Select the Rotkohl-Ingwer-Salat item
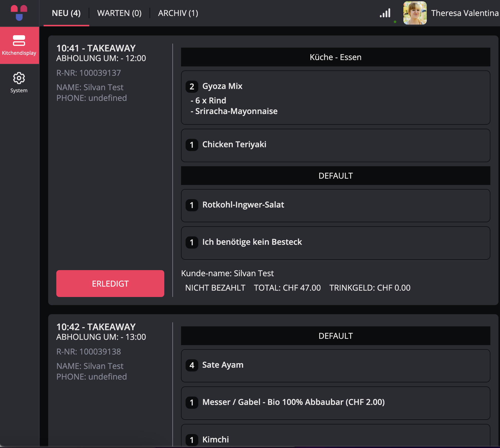This screenshot has width=500, height=448. pyautogui.click(x=335, y=206)
